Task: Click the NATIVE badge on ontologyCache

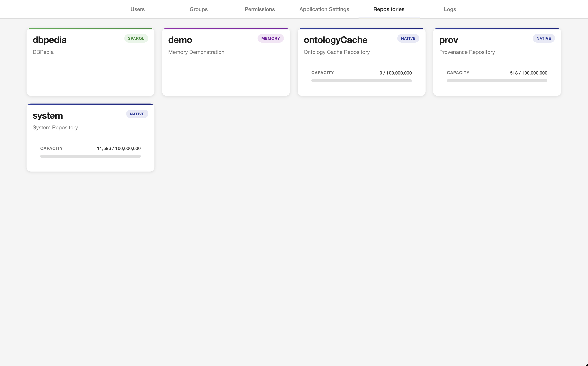Action: pyautogui.click(x=408, y=38)
